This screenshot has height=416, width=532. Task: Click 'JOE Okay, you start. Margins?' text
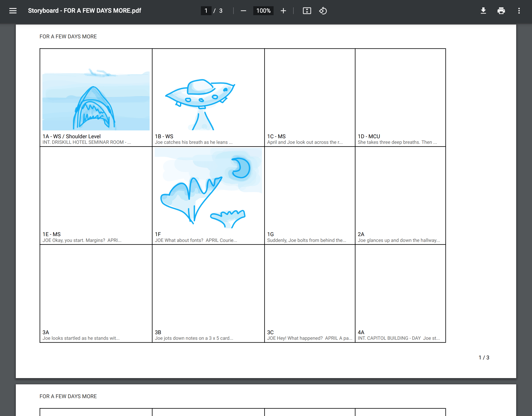coord(82,240)
